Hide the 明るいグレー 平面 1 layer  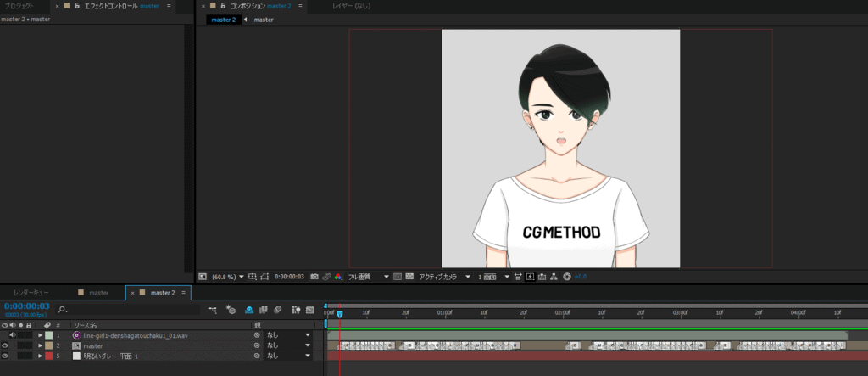coord(5,356)
